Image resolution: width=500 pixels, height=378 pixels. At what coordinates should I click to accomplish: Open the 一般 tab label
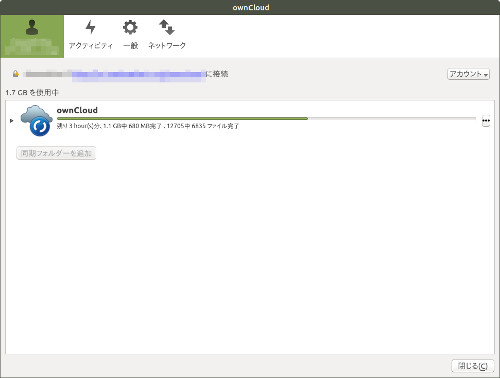[130, 46]
